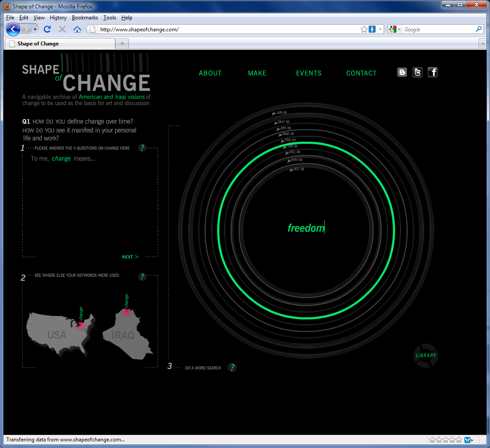Click the circular Library icon
This screenshot has height=448, width=490.
(x=426, y=355)
